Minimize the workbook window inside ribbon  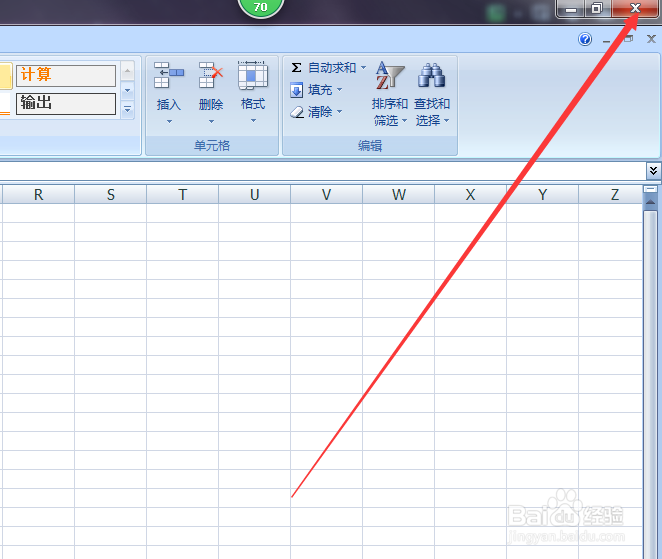coord(607,40)
